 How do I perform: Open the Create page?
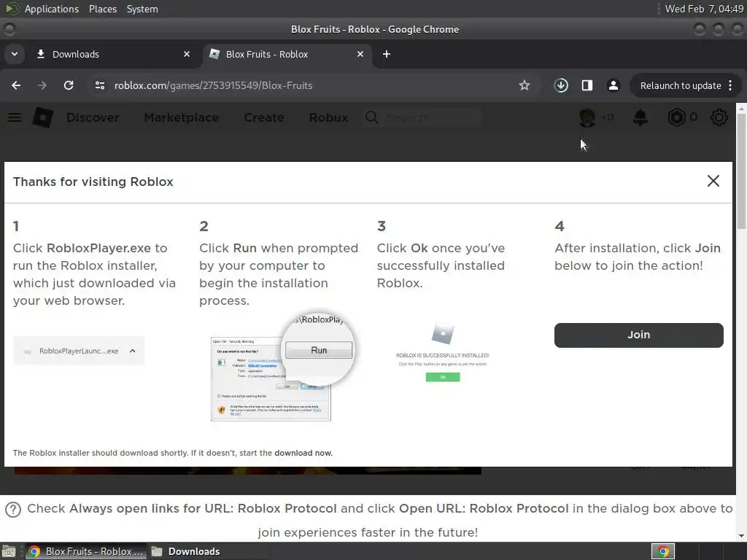(264, 117)
